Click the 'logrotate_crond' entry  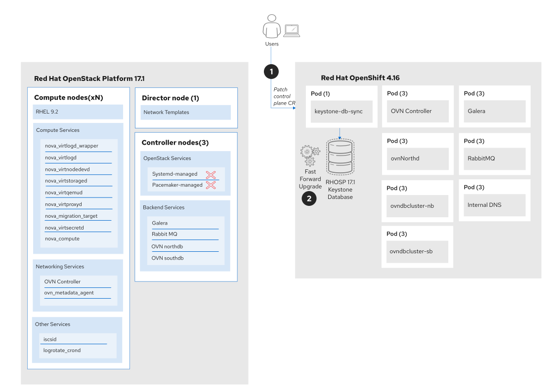[x=62, y=351]
